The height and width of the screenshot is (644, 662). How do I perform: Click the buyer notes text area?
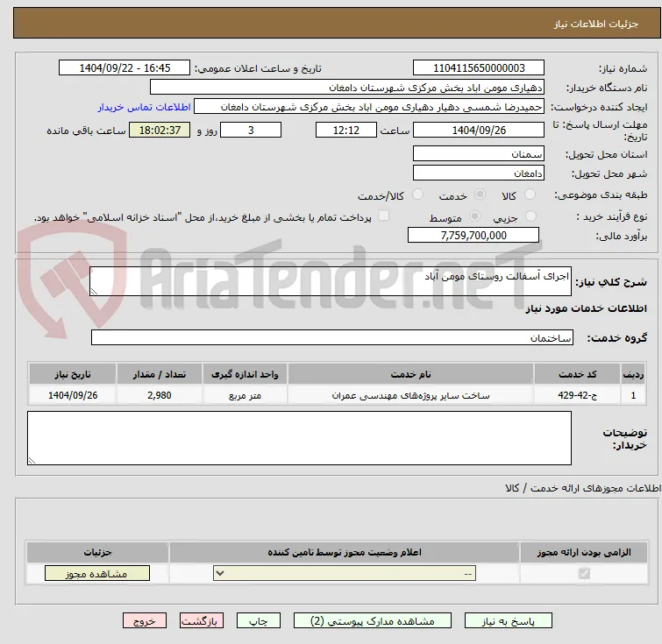click(299, 438)
